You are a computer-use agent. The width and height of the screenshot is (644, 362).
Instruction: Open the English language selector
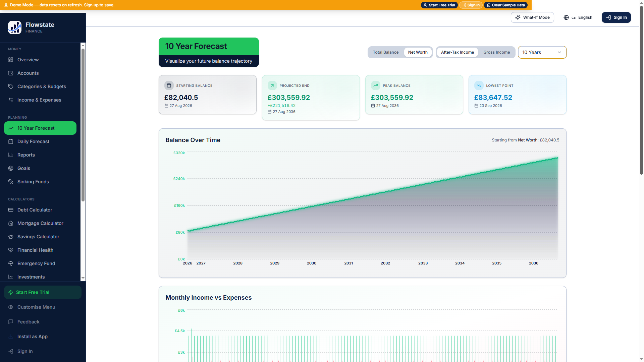tap(578, 17)
